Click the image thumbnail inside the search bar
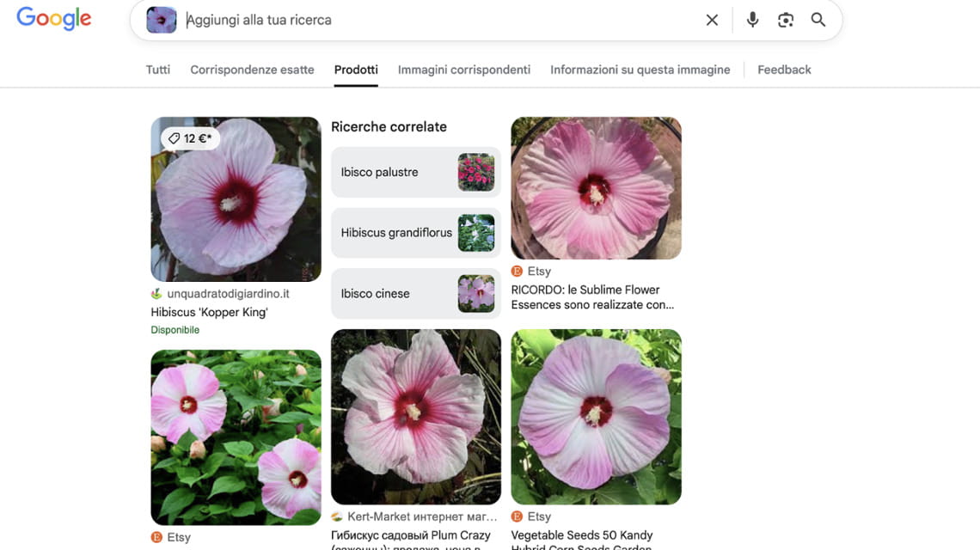The width and height of the screenshot is (980, 550). click(161, 19)
